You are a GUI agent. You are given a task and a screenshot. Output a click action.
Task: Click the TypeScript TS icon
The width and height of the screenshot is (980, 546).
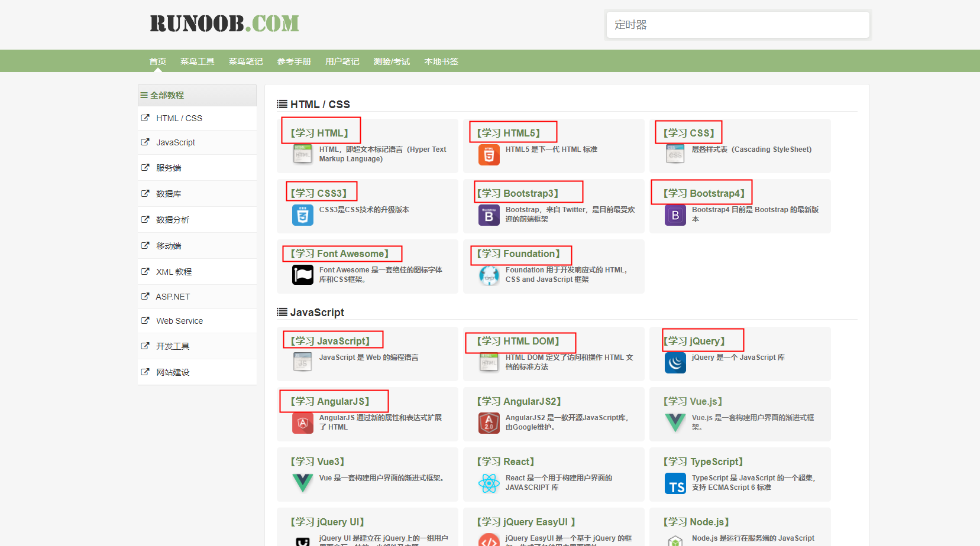(675, 483)
